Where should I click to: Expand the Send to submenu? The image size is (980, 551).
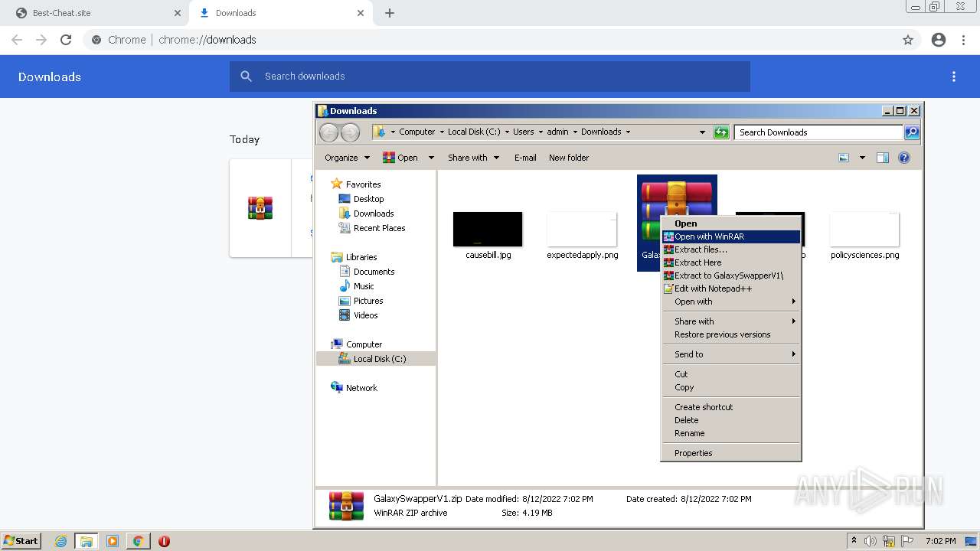(x=731, y=354)
